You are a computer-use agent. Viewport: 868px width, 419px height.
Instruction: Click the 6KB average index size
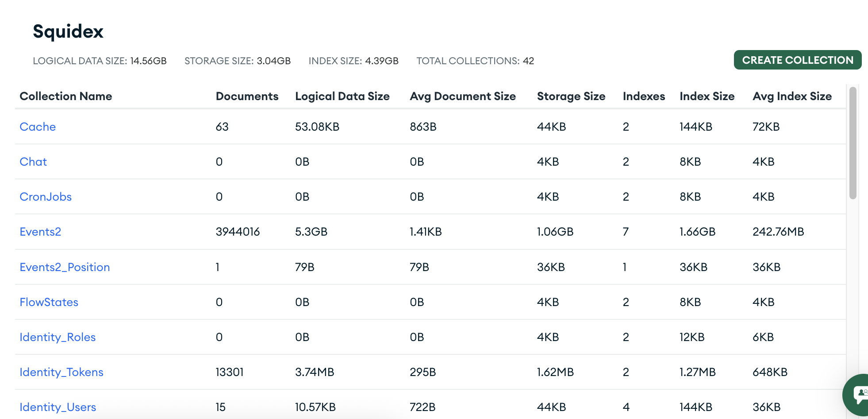(763, 337)
